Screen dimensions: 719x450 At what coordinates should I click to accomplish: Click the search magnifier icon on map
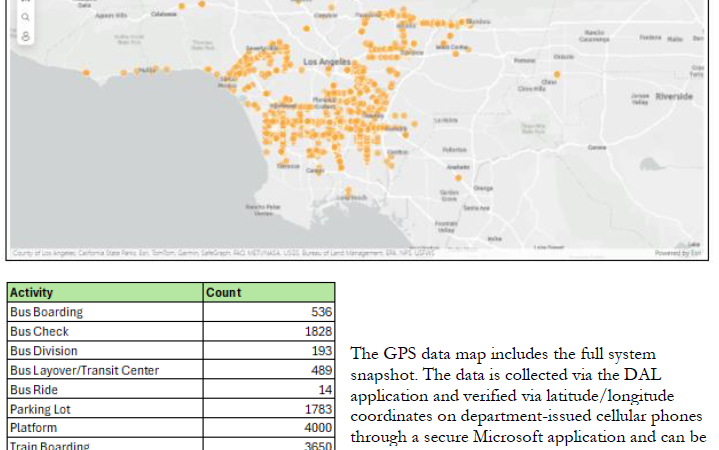click(x=25, y=18)
